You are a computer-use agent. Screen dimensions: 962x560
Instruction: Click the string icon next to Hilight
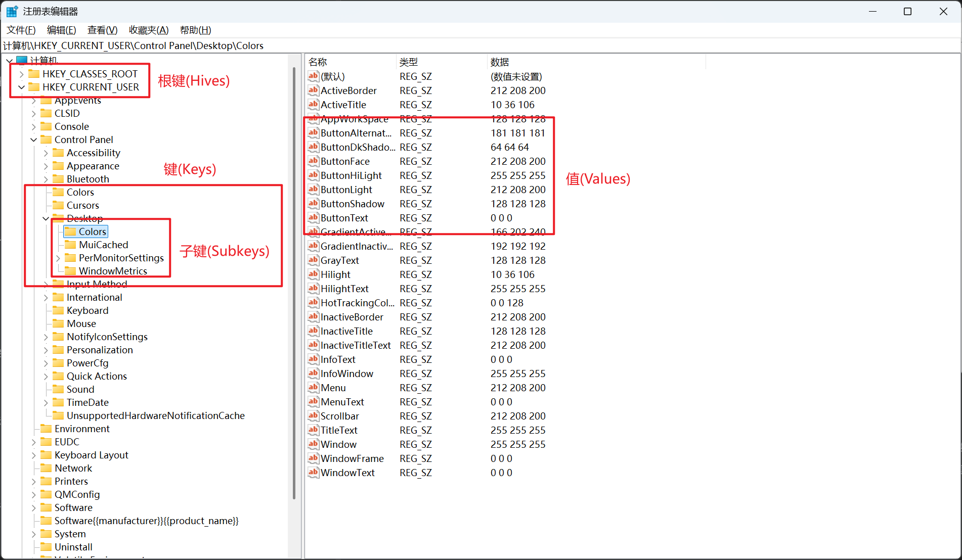click(313, 274)
